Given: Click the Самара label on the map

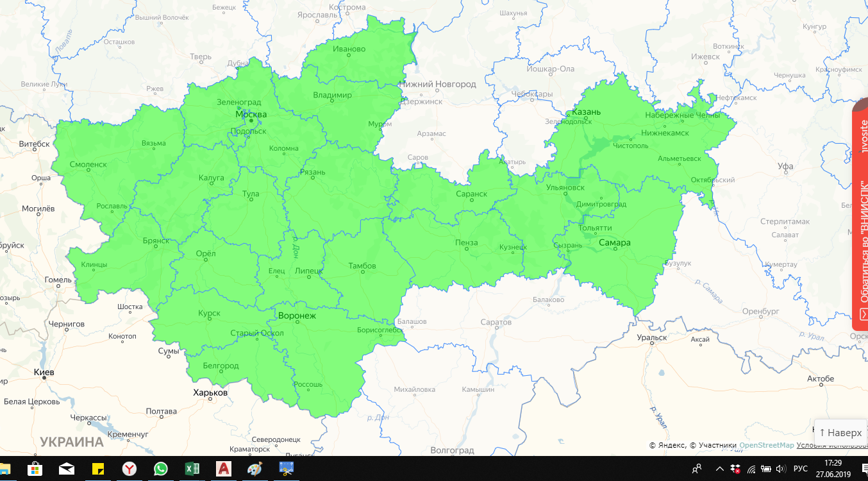Looking at the screenshot, I should coord(614,242).
